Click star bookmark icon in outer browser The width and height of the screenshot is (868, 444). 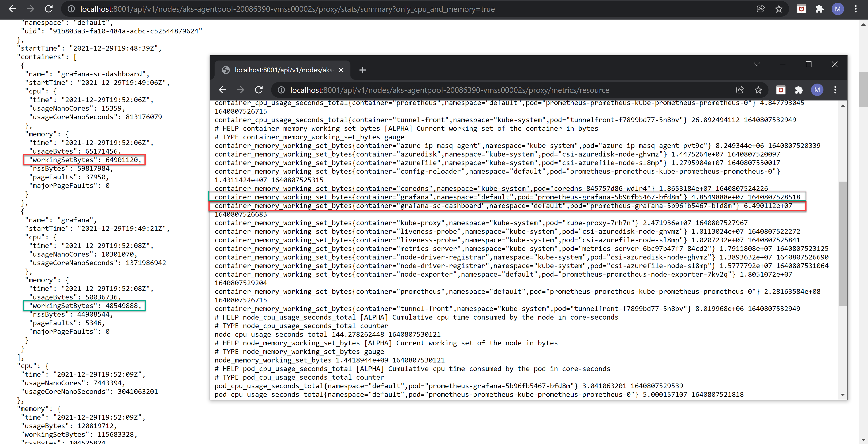click(x=779, y=9)
